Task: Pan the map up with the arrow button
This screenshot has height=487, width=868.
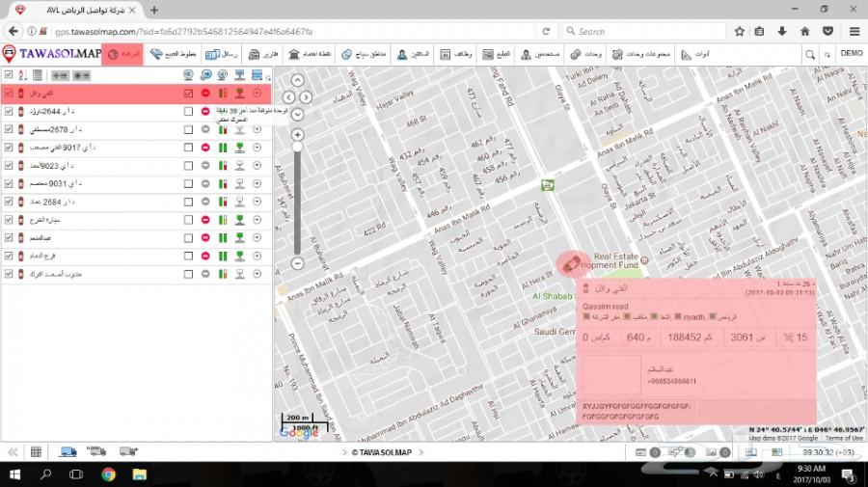Action: (297, 81)
